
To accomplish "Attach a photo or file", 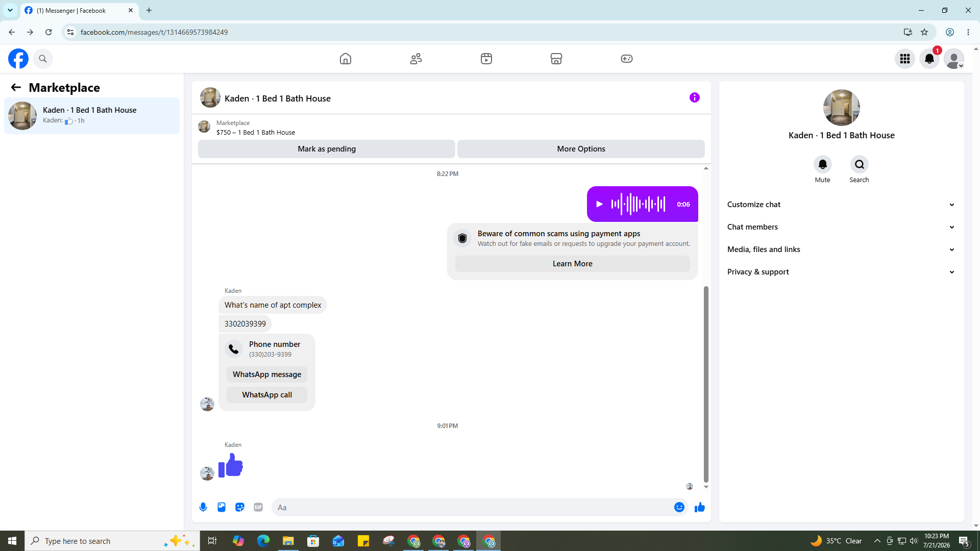I will (x=222, y=507).
